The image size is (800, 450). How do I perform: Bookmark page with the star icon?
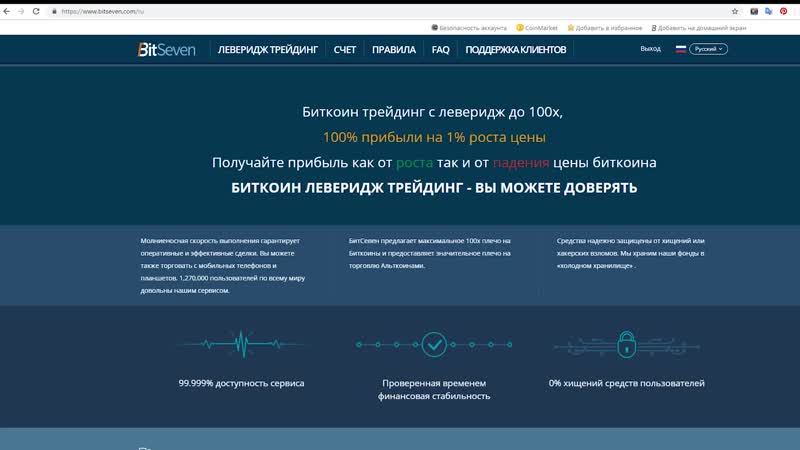click(735, 11)
